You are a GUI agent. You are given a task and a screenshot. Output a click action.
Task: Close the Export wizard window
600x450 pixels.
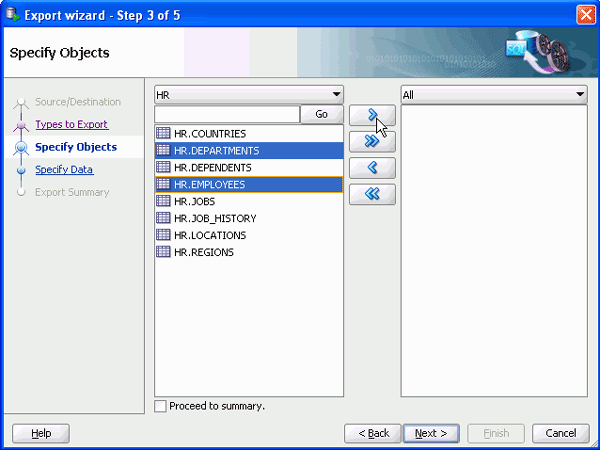click(586, 15)
